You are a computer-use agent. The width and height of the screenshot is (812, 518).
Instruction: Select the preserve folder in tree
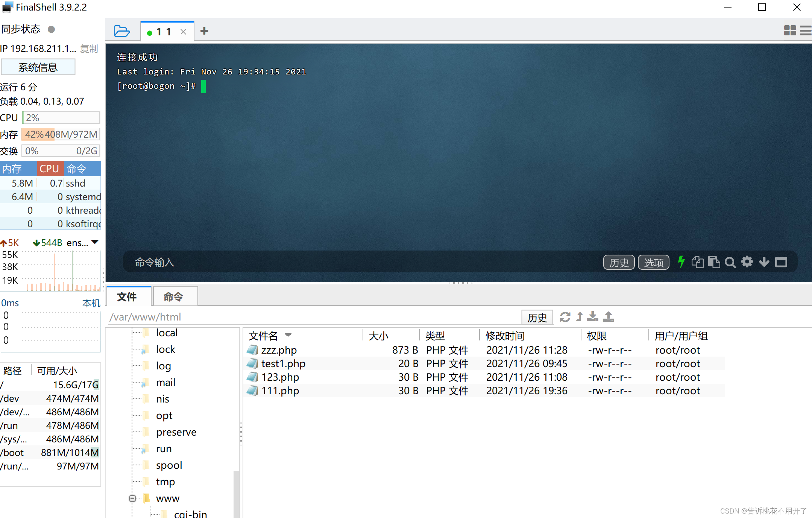point(176,432)
